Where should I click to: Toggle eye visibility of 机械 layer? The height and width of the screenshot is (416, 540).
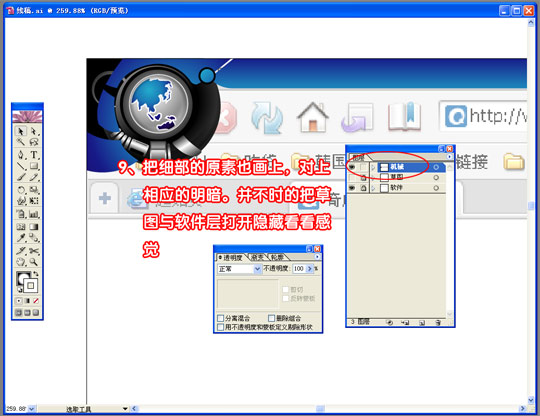pyautogui.click(x=352, y=167)
